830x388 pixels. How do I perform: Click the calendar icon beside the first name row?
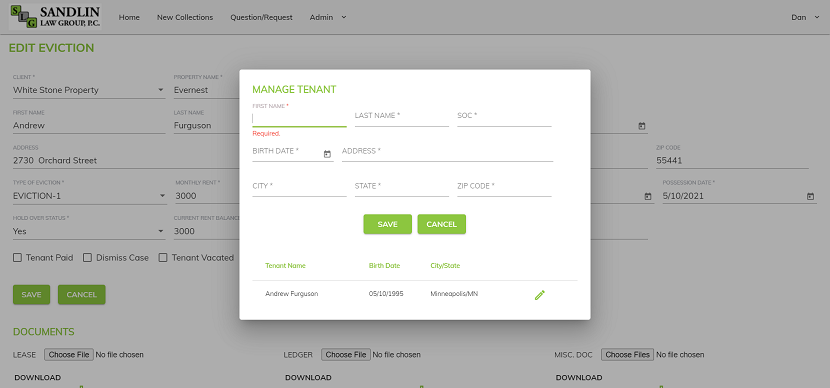(642, 126)
